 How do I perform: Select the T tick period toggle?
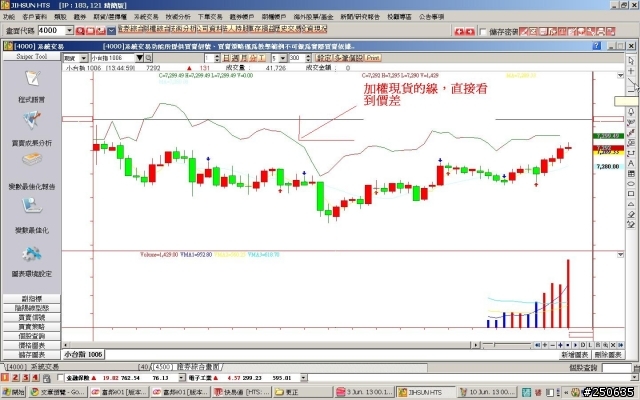pyautogui.click(x=262, y=58)
